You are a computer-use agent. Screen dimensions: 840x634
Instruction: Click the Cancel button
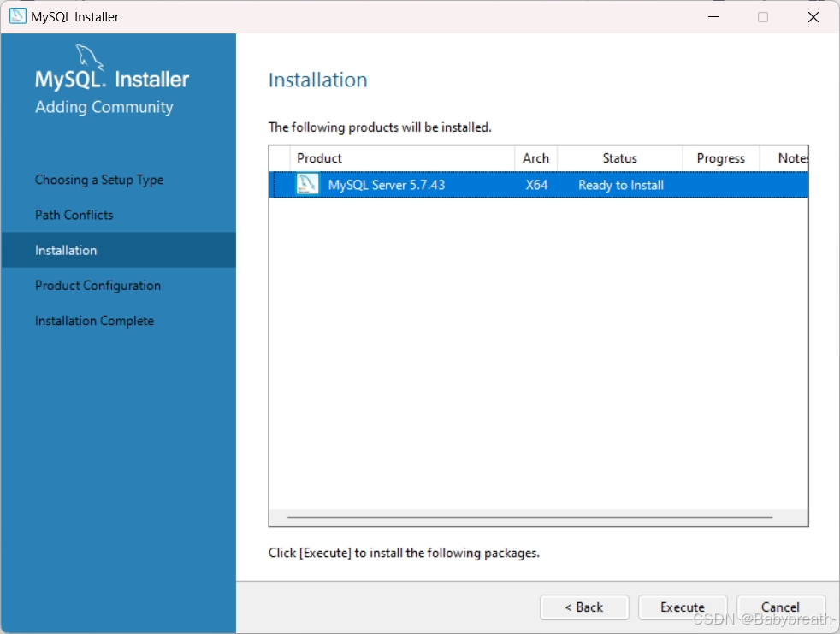(780, 607)
